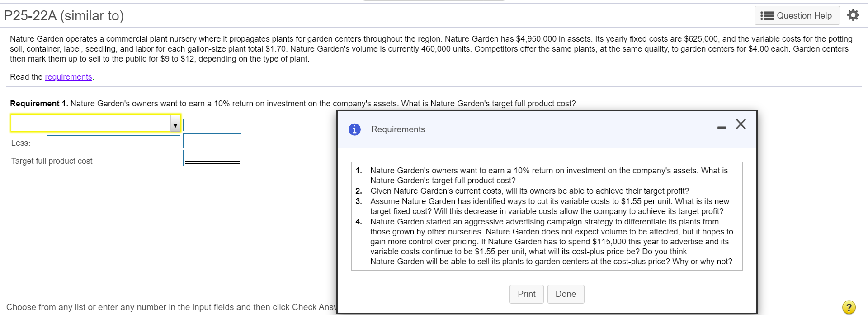Click requirement 2 text about target profit
Screen dimensions: 868x315
529,191
